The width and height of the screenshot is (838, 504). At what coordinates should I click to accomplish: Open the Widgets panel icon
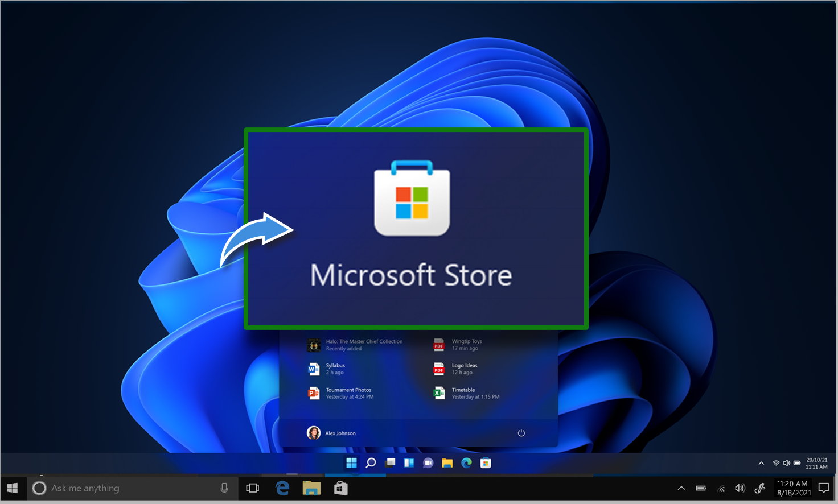tap(409, 462)
